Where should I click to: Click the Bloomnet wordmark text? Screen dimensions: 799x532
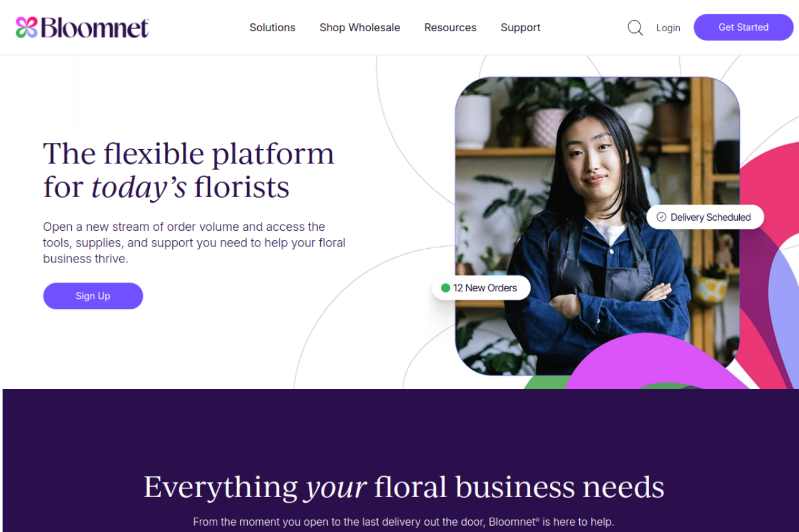[x=95, y=27]
